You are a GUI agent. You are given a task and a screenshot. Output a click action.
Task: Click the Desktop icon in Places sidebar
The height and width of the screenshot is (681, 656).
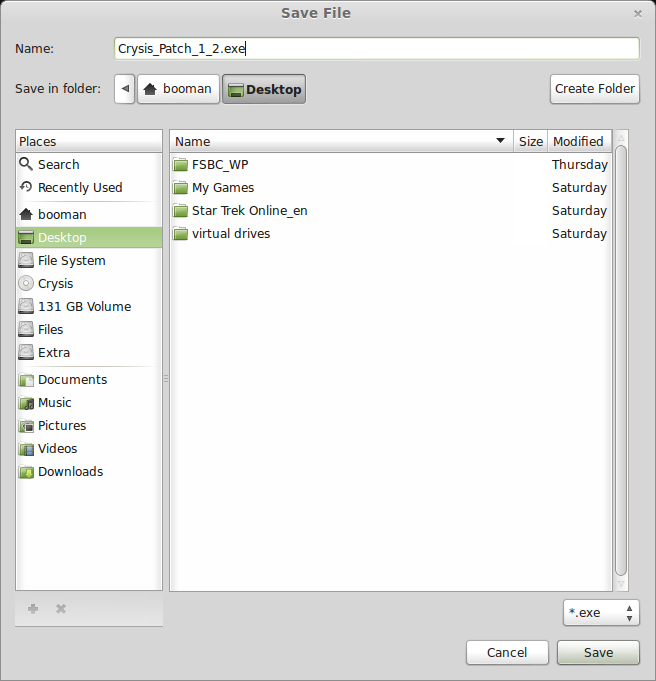tap(26, 237)
